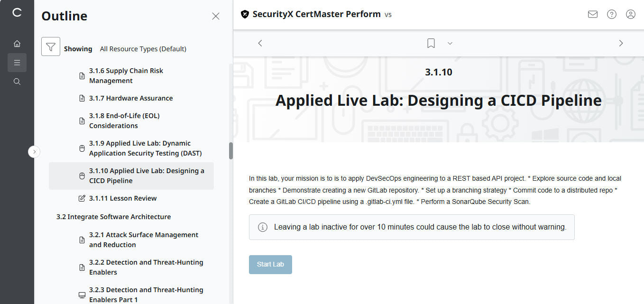Click the CertMaster C logo
The height and width of the screenshot is (304, 644).
tap(17, 13)
